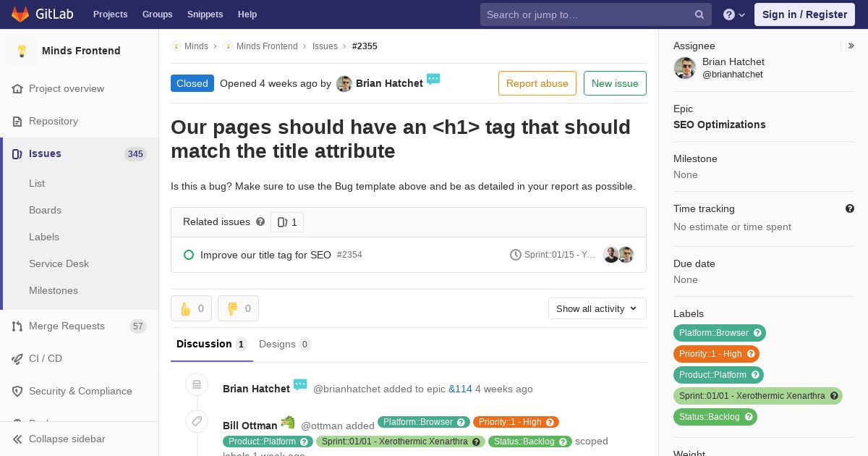The width and height of the screenshot is (868, 456).
Task: Switch to the Discussion tab
Action: click(x=212, y=345)
